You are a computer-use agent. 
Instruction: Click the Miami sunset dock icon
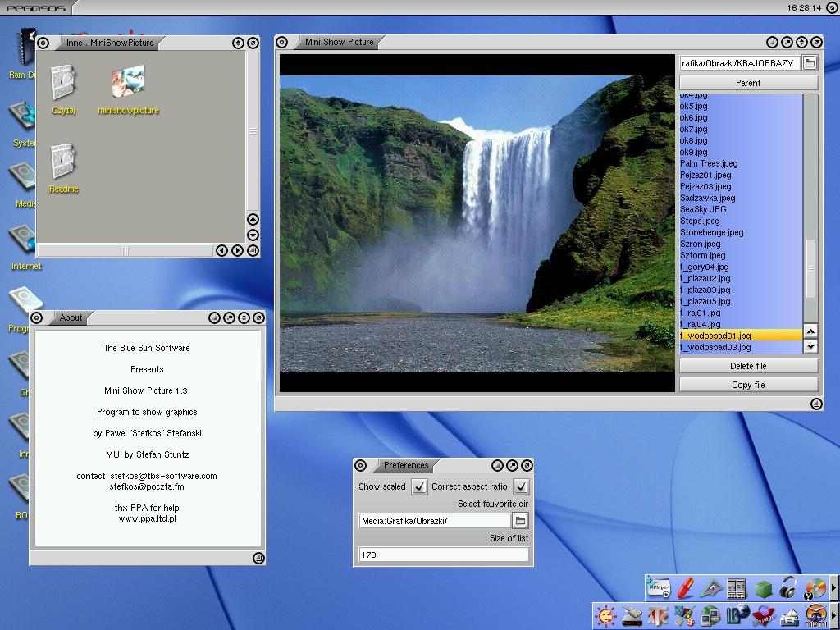816,615
